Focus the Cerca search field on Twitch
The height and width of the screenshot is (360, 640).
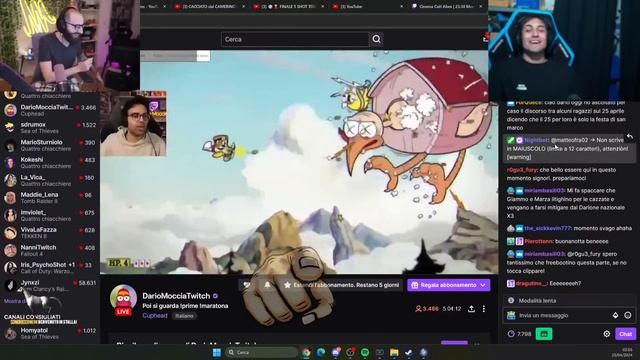point(295,39)
